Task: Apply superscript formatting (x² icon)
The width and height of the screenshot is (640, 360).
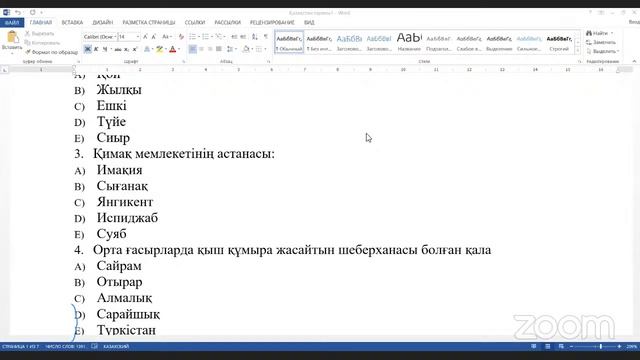Action: coord(135,49)
